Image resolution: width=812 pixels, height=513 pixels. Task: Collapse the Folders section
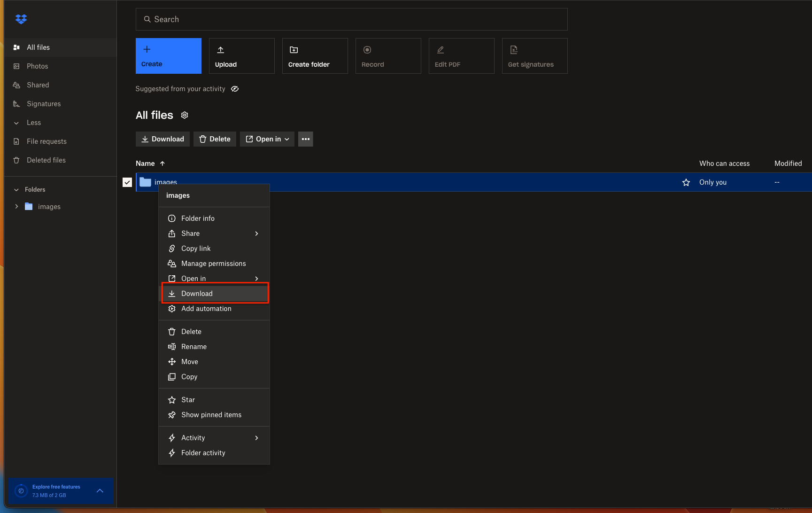click(x=16, y=190)
